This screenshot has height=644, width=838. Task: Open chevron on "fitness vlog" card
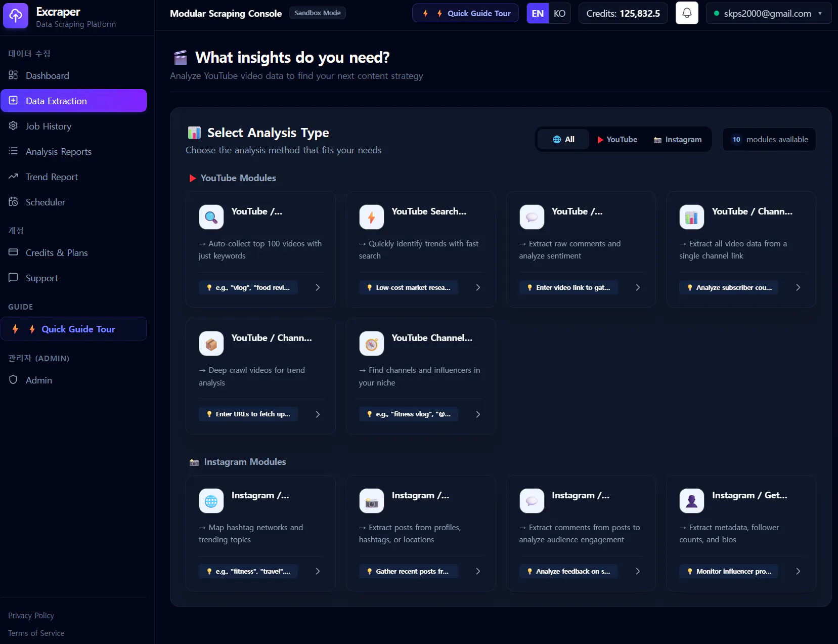[478, 414]
